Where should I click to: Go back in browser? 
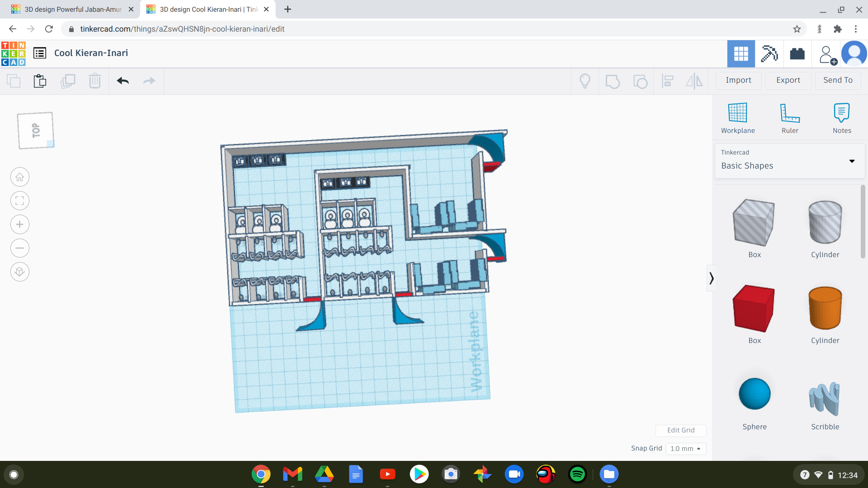(13, 29)
